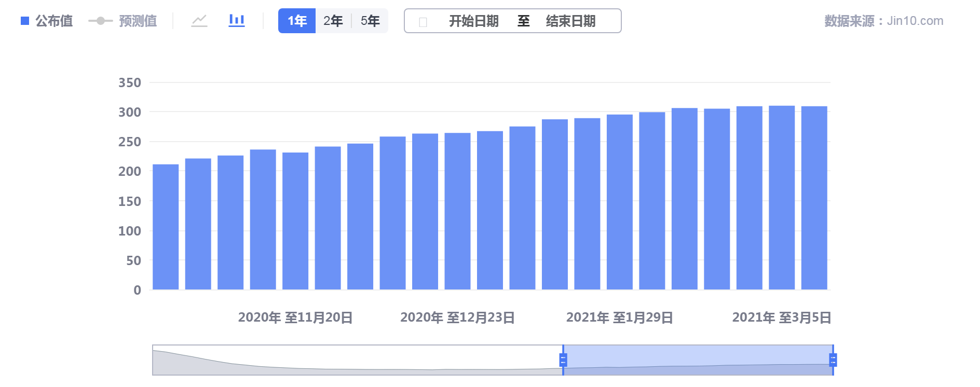
Task: Click the left handle of range slider
Action: [563, 360]
